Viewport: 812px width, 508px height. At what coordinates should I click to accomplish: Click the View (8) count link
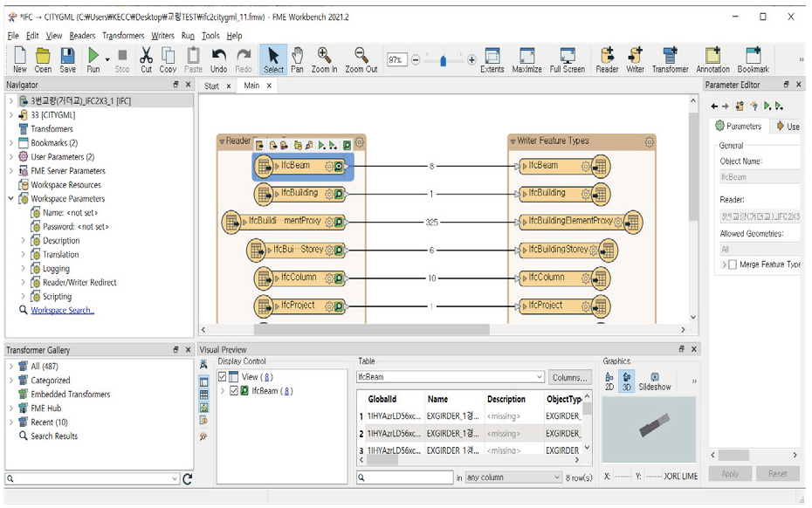coord(268,377)
